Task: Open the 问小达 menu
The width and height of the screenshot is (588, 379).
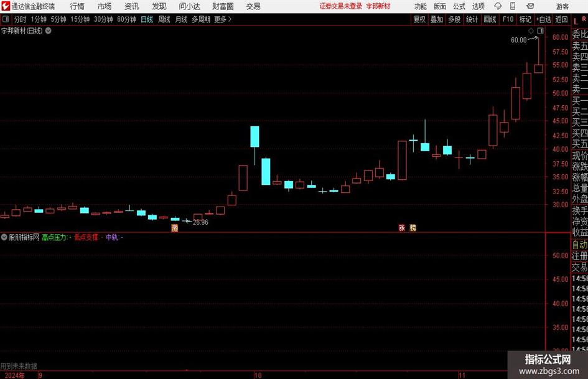Action: [x=189, y=6]
